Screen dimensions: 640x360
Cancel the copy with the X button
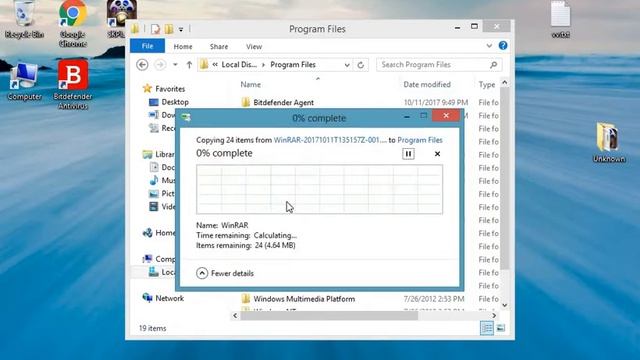(437, 154)
